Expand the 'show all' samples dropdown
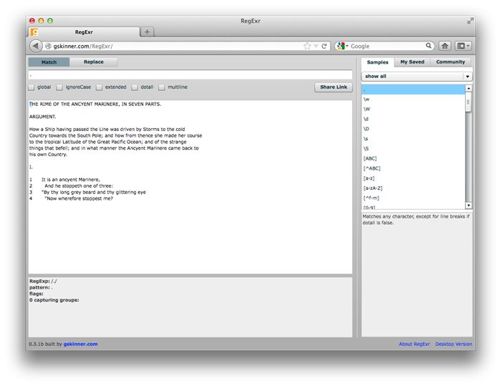Screen dimensions: 501x386 pos(417,76)
